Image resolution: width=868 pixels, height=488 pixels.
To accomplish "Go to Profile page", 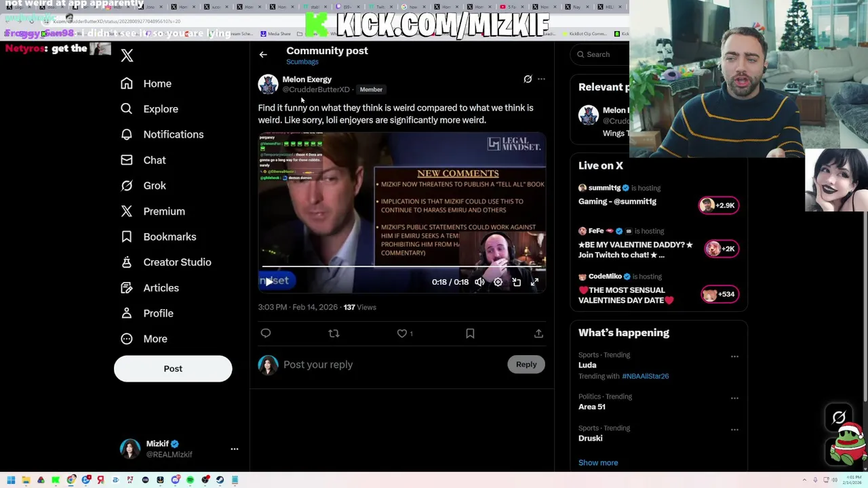I will (x=146, y=313).
